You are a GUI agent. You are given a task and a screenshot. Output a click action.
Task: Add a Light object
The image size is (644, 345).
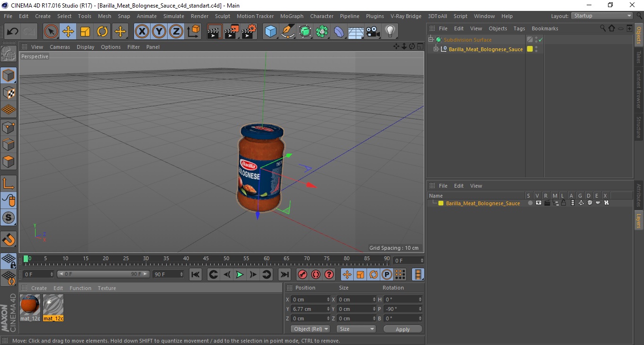point(390,32)
